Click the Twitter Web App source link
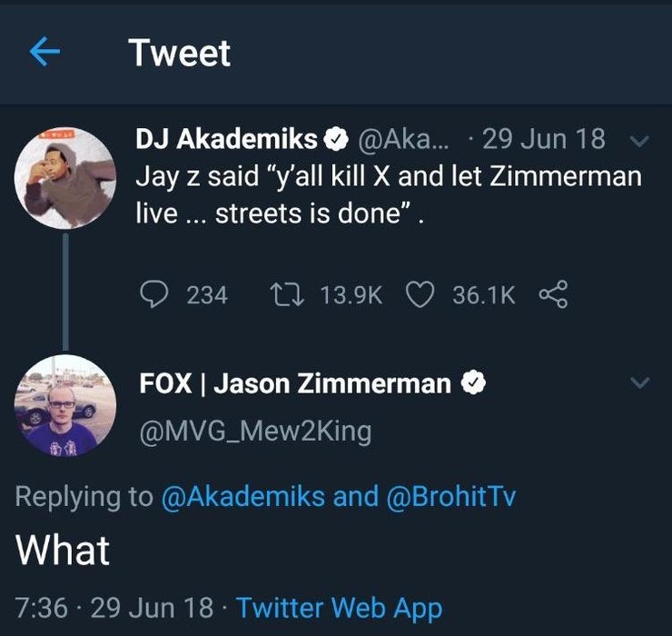672x636 pixels. point(340,608)
